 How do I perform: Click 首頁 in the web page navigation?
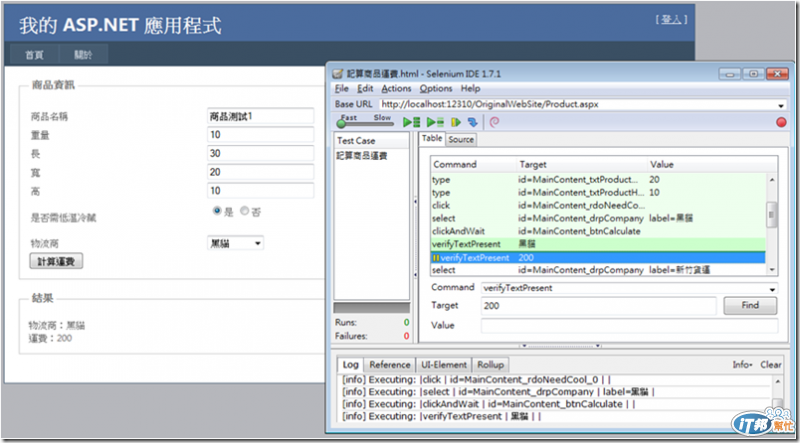[x=35, y=55]
